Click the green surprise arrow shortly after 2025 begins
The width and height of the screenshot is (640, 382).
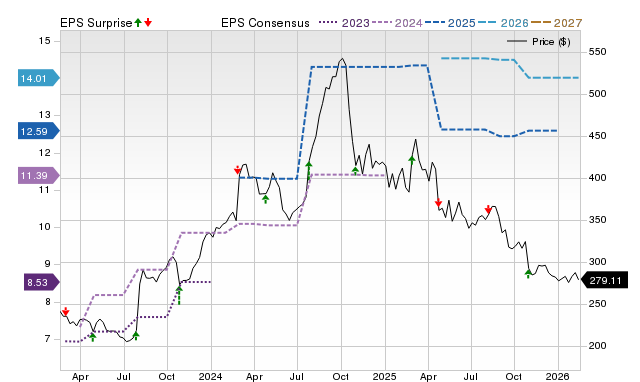412,160
